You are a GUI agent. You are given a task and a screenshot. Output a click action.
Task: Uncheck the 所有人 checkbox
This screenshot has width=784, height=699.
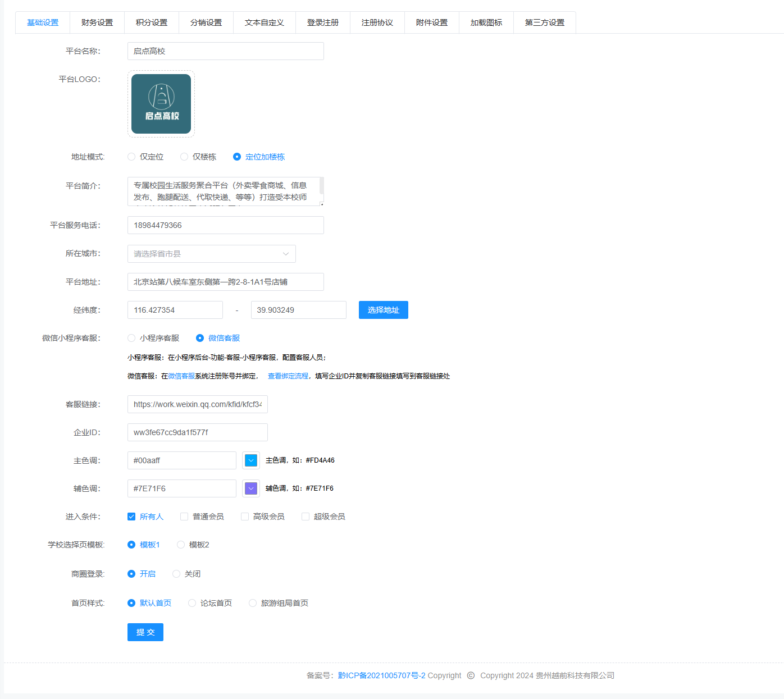click(131, 517)
